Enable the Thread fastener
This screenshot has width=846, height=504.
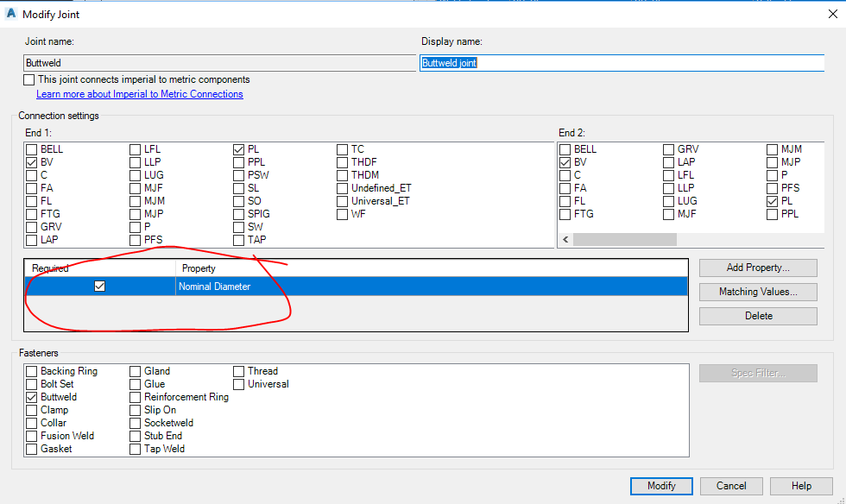(x=238, y=370)
